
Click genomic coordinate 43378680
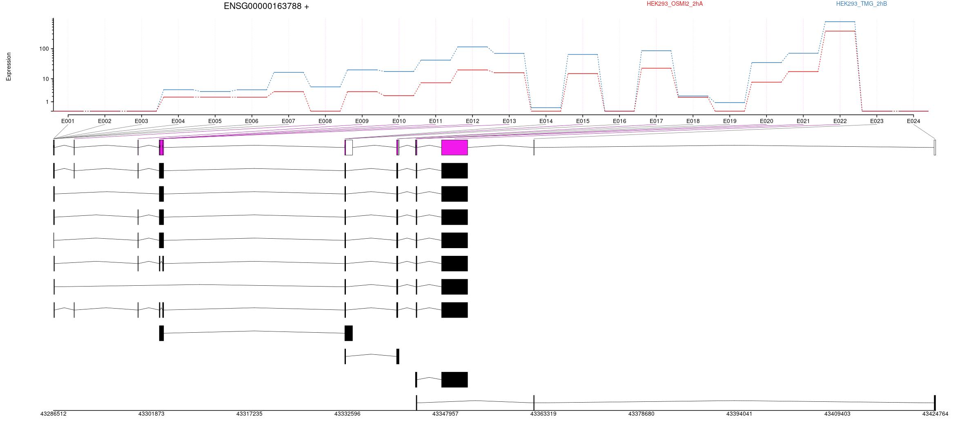click(x=641, y=414)
